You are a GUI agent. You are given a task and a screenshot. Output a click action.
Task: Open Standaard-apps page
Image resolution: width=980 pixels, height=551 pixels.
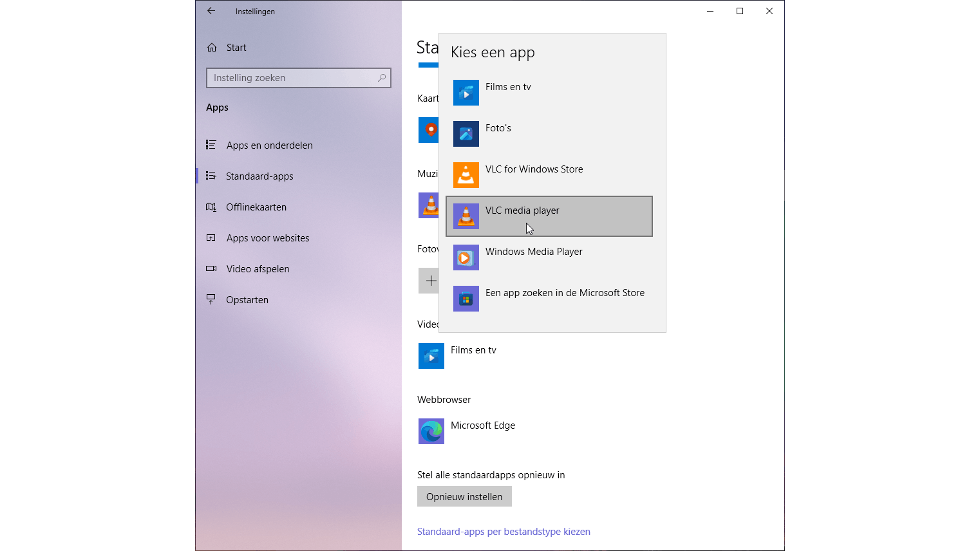(299, 176)
